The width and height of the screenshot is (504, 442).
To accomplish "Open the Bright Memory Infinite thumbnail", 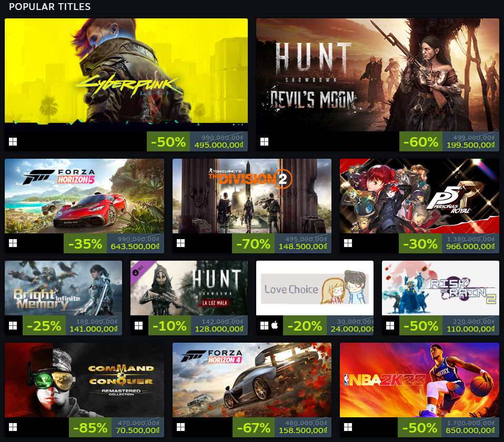I will tap(63, 288).
